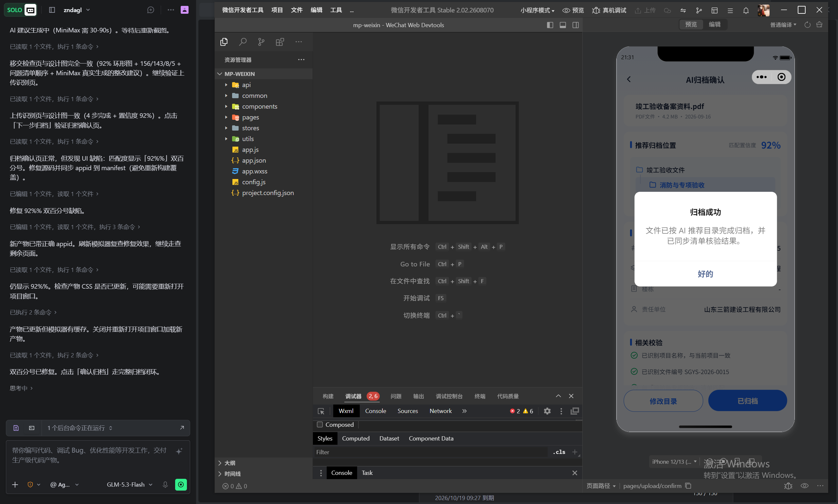This screenshot has height=504, width=838.
Task: Click the detach debugger window icon
Action: pos(575,411)
